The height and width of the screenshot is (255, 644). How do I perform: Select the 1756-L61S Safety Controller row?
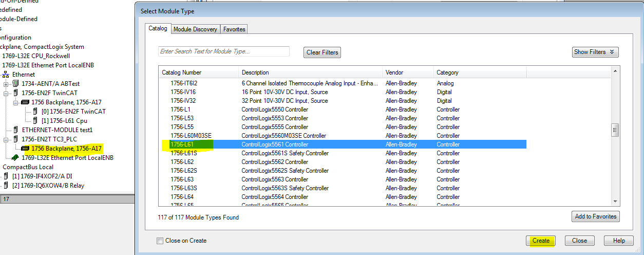tap(343, 153)
